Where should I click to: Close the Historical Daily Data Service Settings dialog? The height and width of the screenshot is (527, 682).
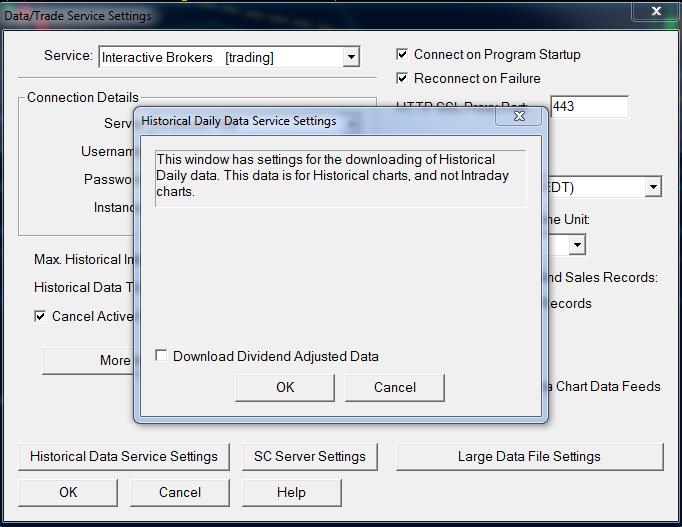(519, 116)
